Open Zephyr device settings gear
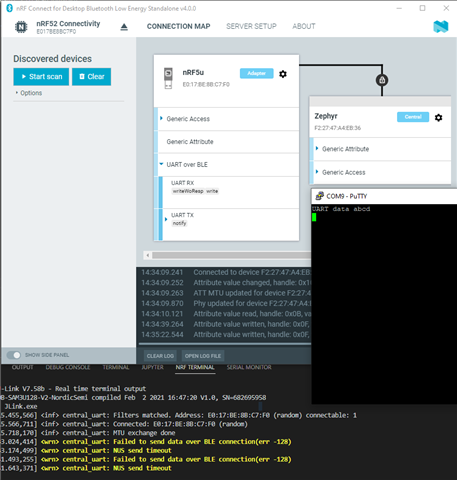This screenshot has width=457, height=480. click(x=439, y=118)
